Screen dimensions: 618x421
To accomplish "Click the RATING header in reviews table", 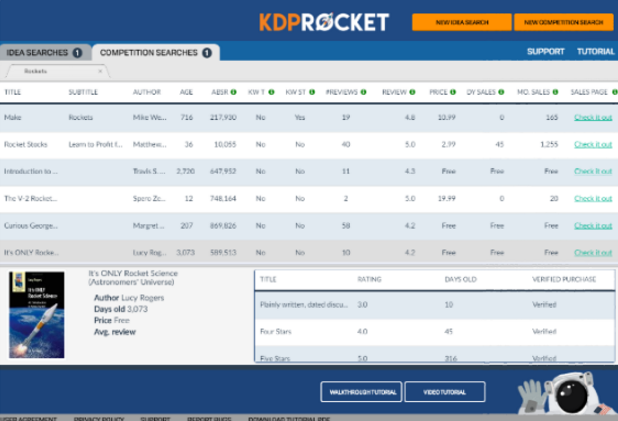I will 369,279.
